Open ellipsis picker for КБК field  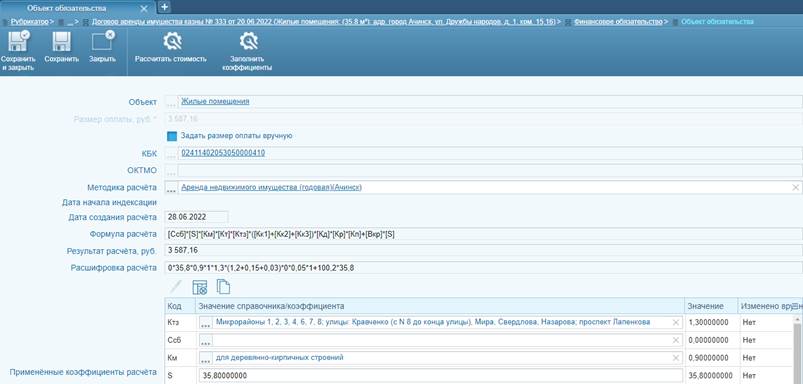(x=171, y=154)
